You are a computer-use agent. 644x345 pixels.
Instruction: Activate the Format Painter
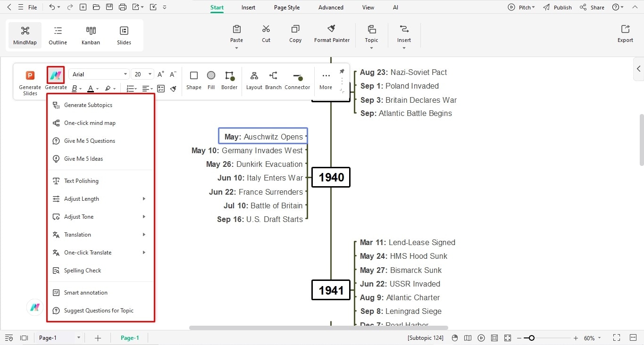click(x=332, y=34)
